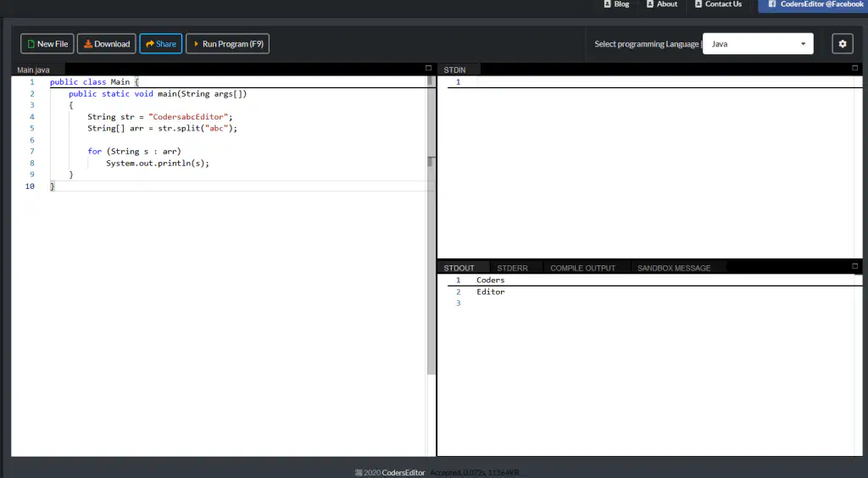This screenshot has width=868, height=478.
Task: Click the New File button
Action: (x=47, y=44)
